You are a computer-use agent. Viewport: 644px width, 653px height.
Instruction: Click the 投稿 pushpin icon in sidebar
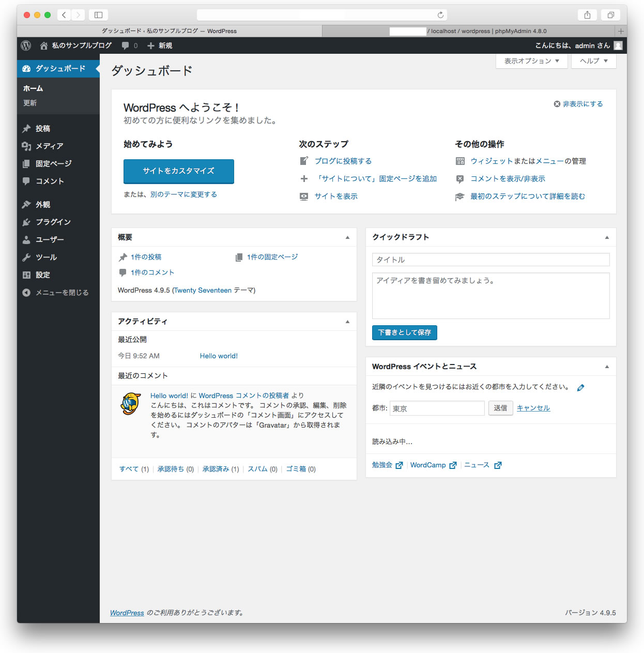[x=26, y=128]
